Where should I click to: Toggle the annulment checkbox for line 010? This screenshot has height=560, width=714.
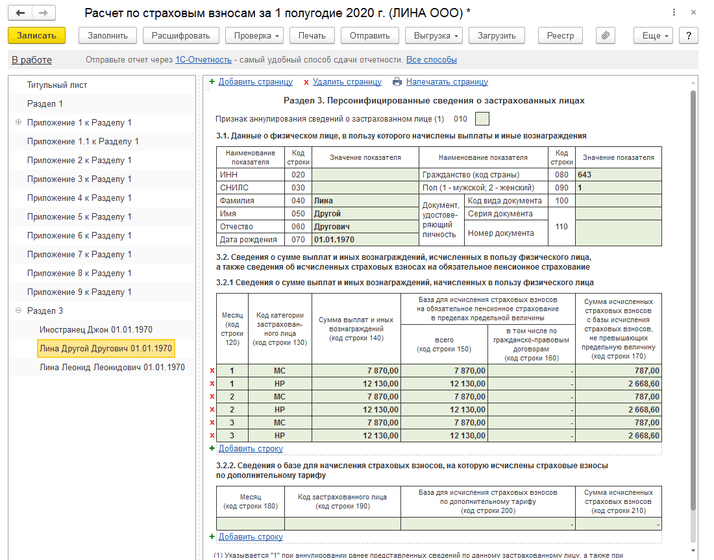[482, 118]
